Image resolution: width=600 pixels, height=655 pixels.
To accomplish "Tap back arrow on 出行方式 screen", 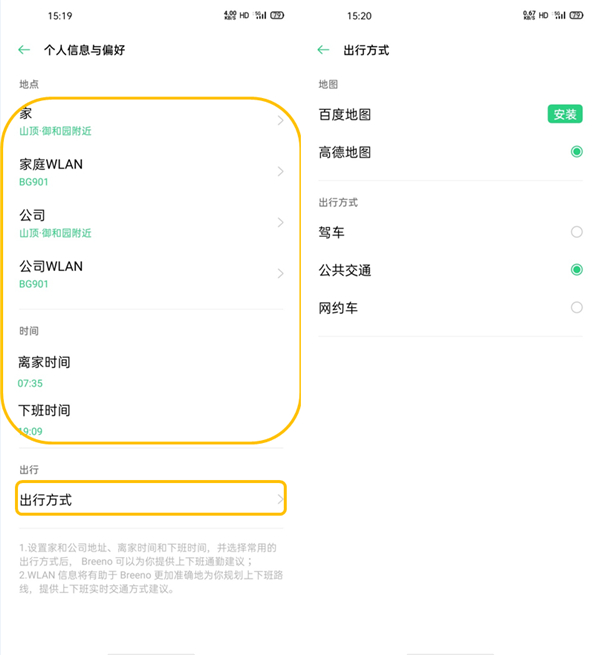I will [323, 49].
